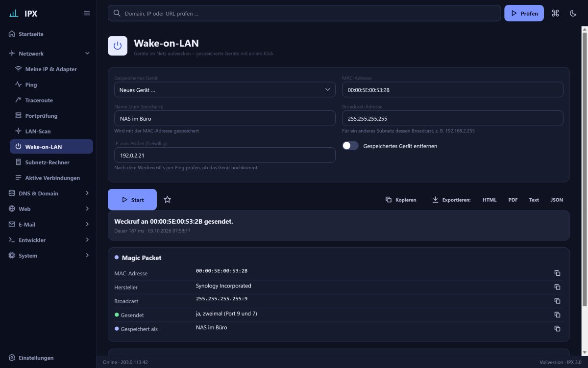Image resolution: width=588 pixels, height=368 pixels.
Task: Click Wake-on-LAN power icon in header
Action: (118, 46)
